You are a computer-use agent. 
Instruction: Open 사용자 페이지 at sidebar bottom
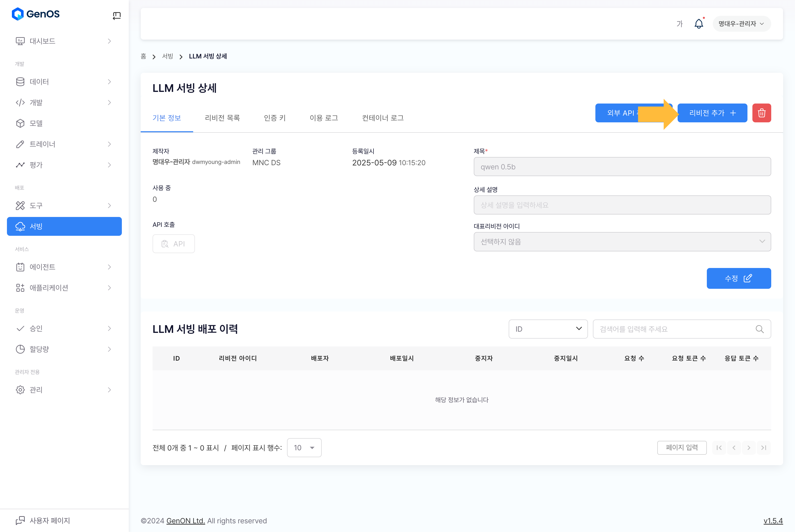50,520
